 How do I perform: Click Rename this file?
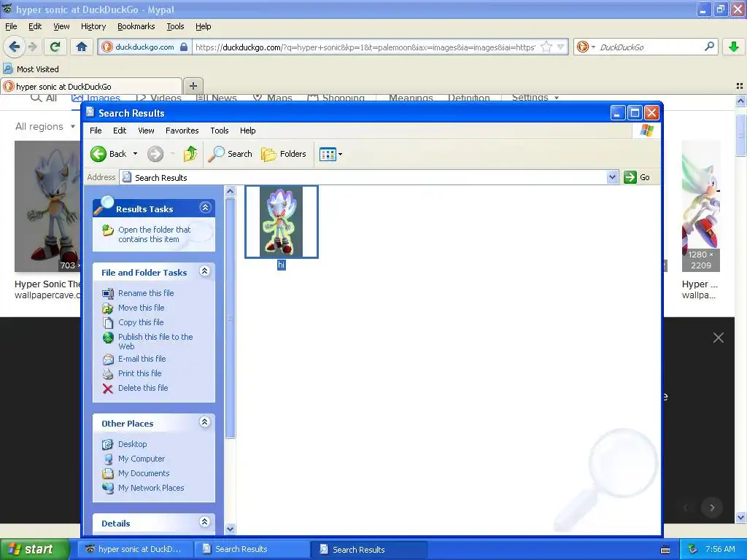[146, 293]
